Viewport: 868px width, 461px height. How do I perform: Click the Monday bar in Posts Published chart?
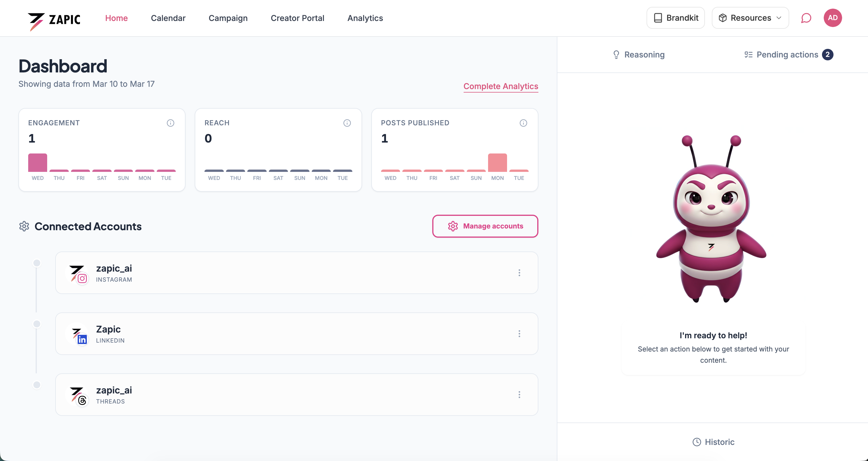pyautogui.click(x=497, y=163)
